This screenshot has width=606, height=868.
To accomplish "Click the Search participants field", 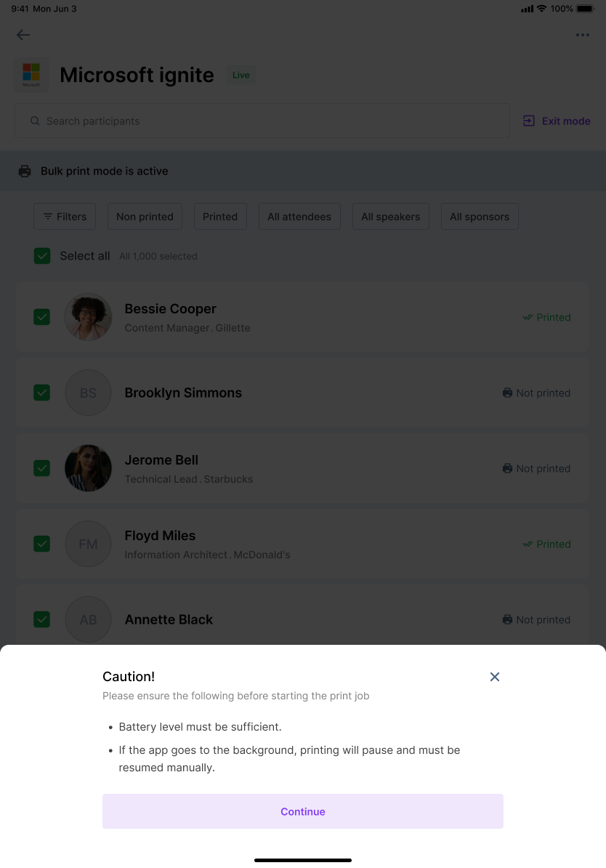I will (x=262, y=121).
